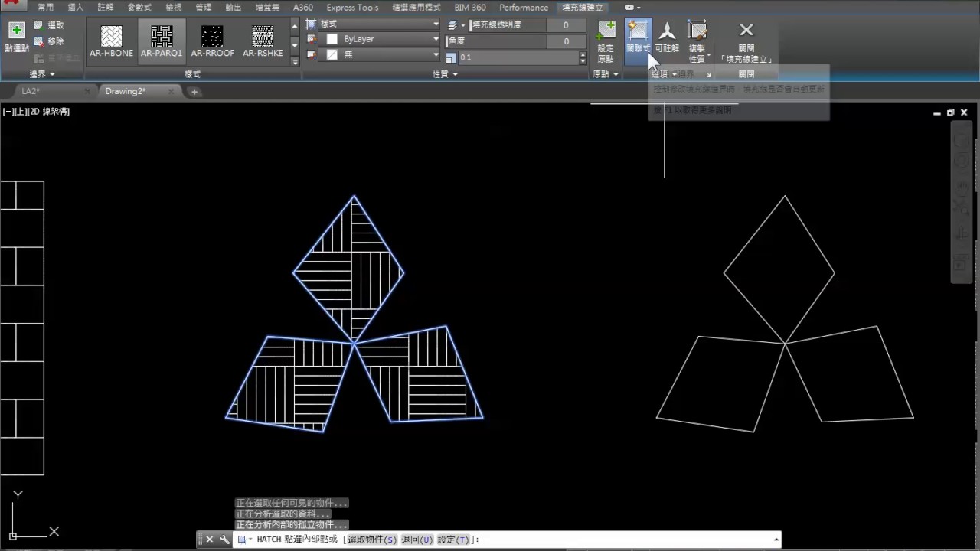
Task: Click the 複製性質 match properties icon
Action: click(x=697, y=31)
